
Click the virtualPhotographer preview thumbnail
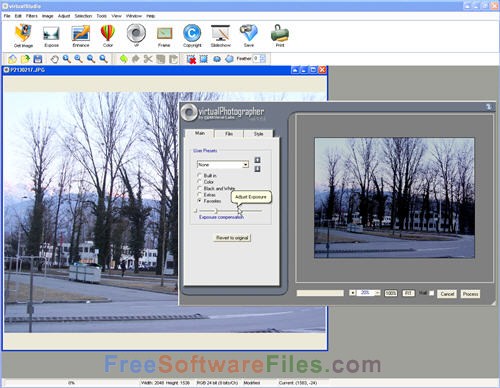point(394,198)
